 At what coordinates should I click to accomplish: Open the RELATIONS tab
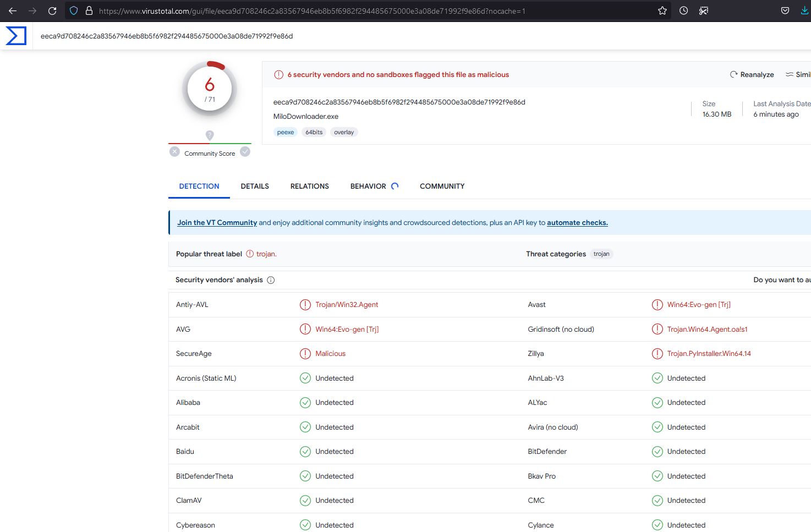click(310, 186)
